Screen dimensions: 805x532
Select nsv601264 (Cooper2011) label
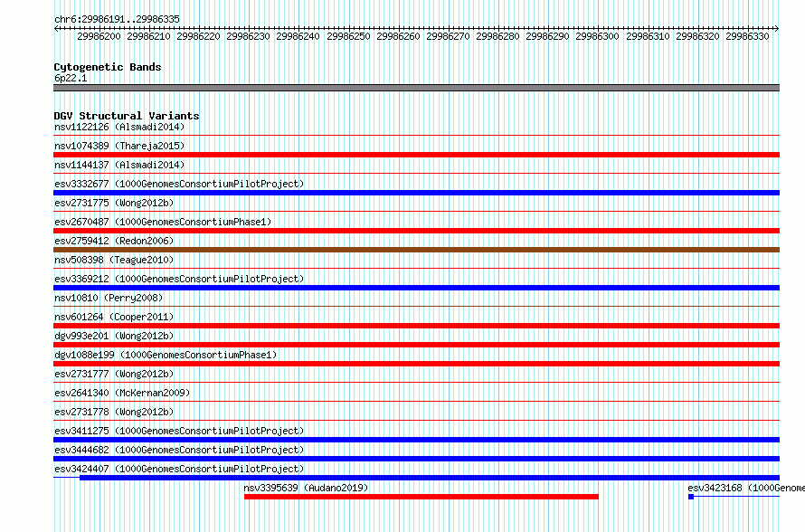(114, 317)
